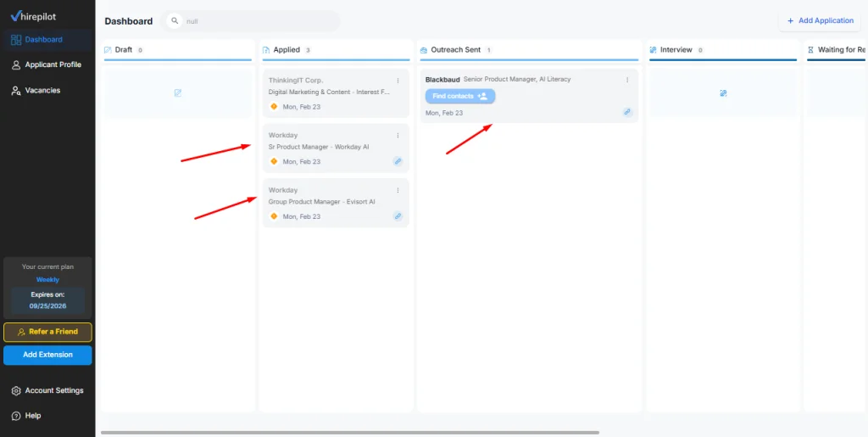Focus the dashboard search field
868x437 pixels.
(x=251, y=21)
